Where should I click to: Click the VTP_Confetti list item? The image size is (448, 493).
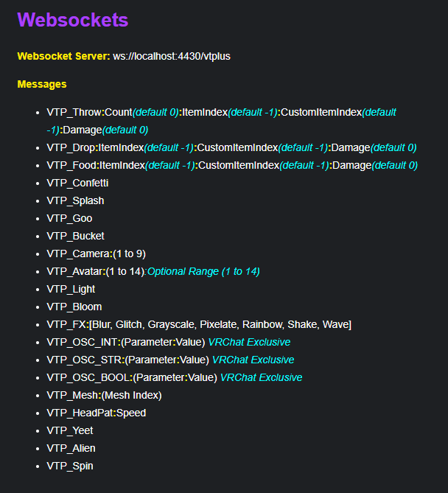77,183
